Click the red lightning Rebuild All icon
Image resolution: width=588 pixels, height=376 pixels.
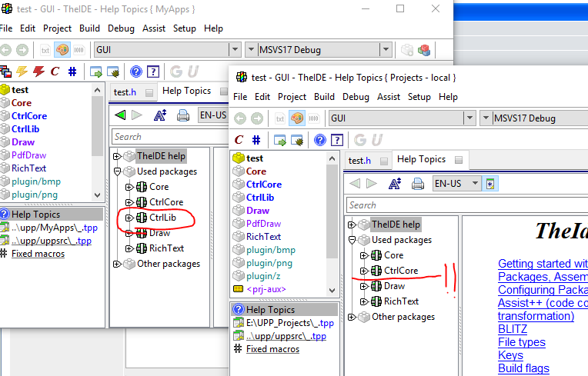tap(38, 72)
